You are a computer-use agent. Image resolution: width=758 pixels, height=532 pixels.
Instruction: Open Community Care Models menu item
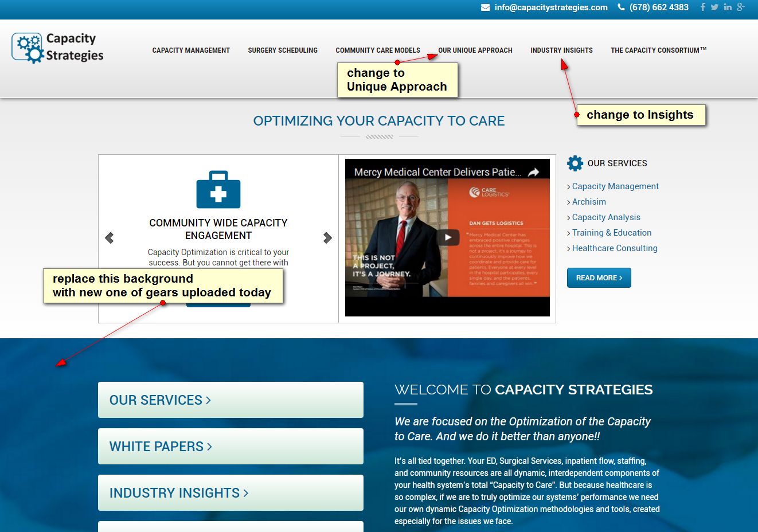(x=378, y=50)
